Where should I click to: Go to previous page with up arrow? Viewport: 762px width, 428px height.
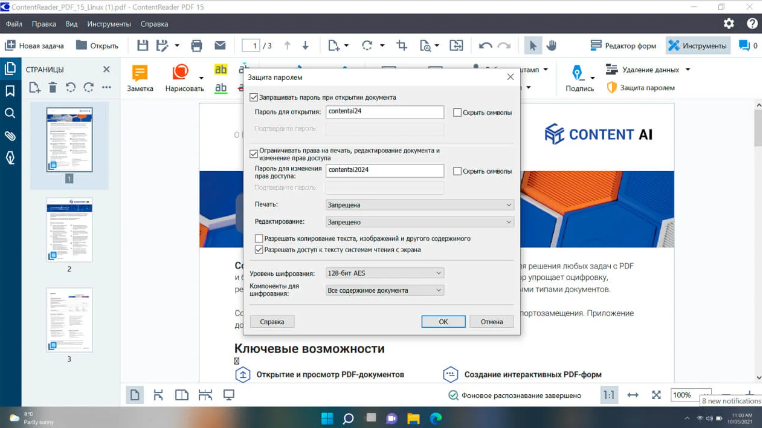(x=287, y=46)
